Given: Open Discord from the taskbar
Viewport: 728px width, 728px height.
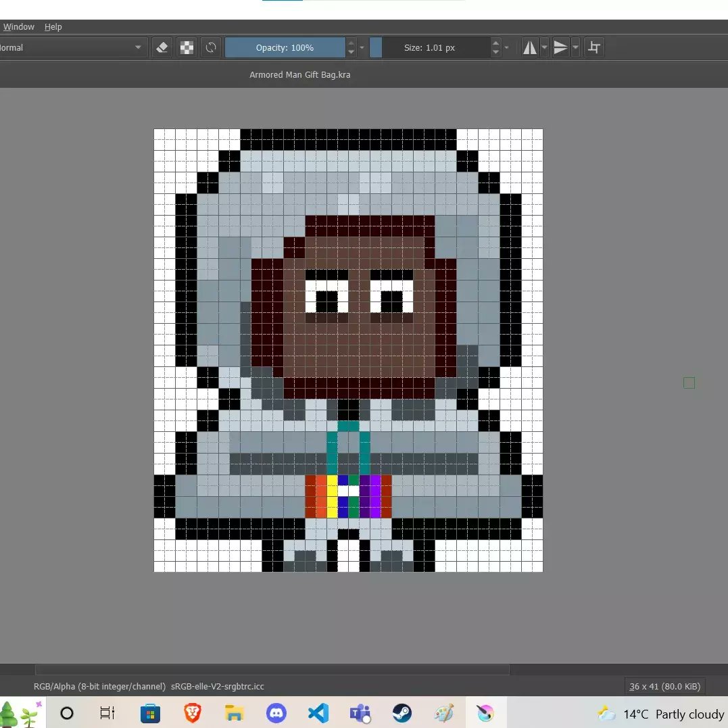Looking at the screenshot, I should [276, 713].
